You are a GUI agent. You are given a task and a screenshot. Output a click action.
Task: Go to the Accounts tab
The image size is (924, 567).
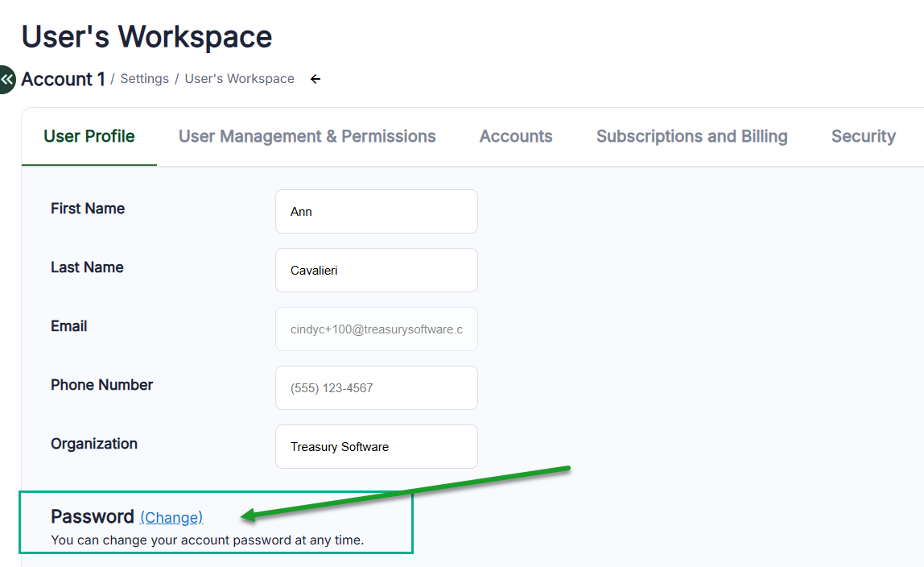pyautogui.click(x=516, y=136)
